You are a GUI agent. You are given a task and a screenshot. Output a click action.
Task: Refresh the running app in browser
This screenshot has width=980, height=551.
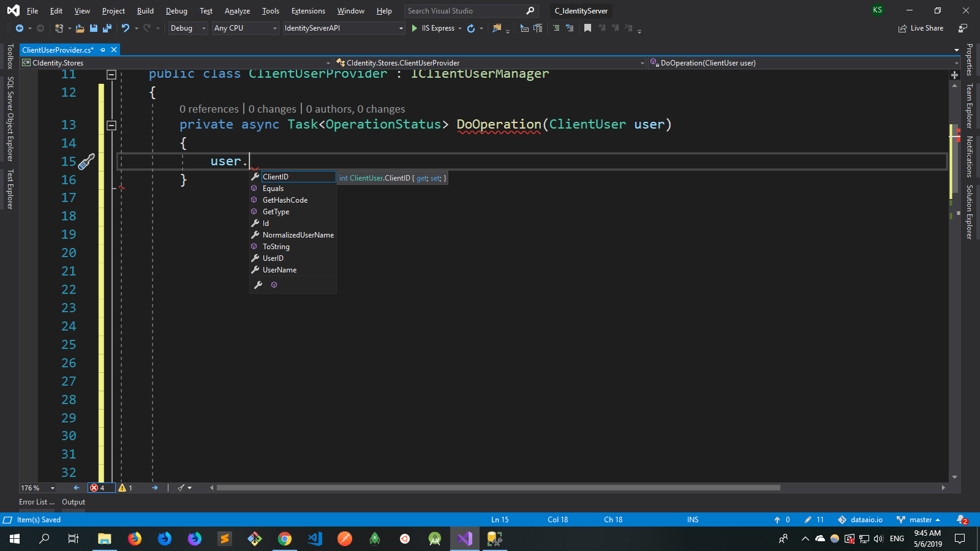click(x=470, y=28)
